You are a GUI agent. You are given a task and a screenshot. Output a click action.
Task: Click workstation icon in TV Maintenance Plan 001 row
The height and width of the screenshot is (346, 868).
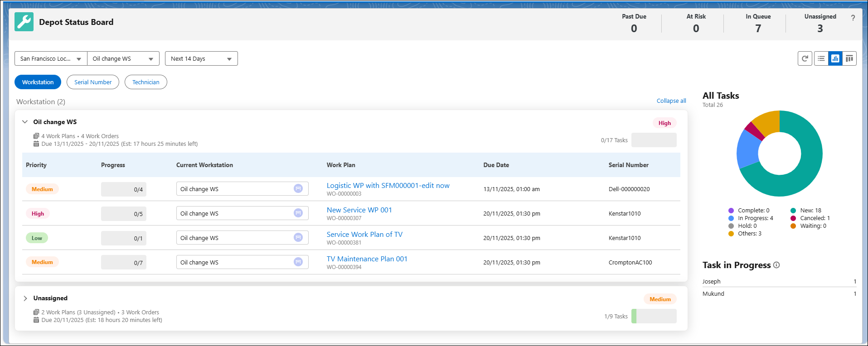[x=298, y=262]
